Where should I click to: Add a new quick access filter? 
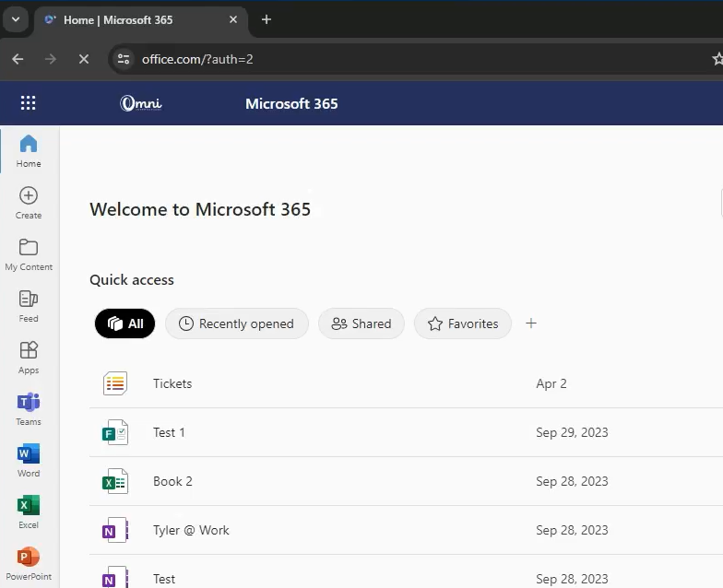(x=531, y=323)
